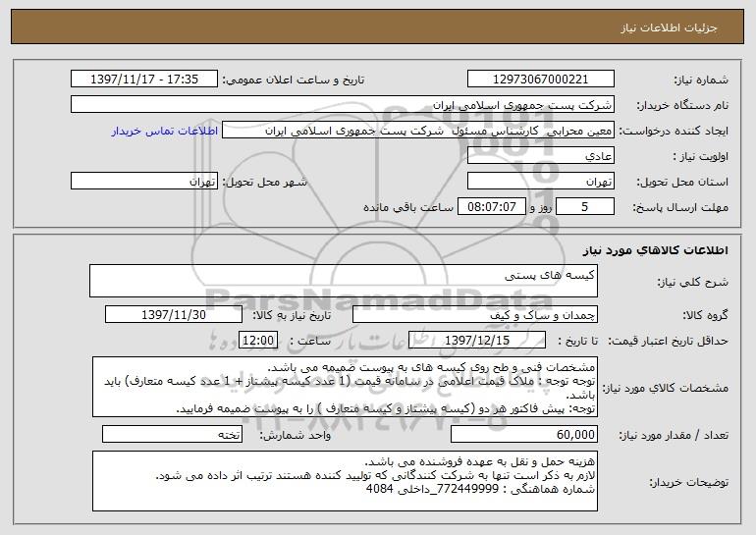Click the label مشخصات کالاي مورد نیاز
756x535 pixels.
click(666, 388)
